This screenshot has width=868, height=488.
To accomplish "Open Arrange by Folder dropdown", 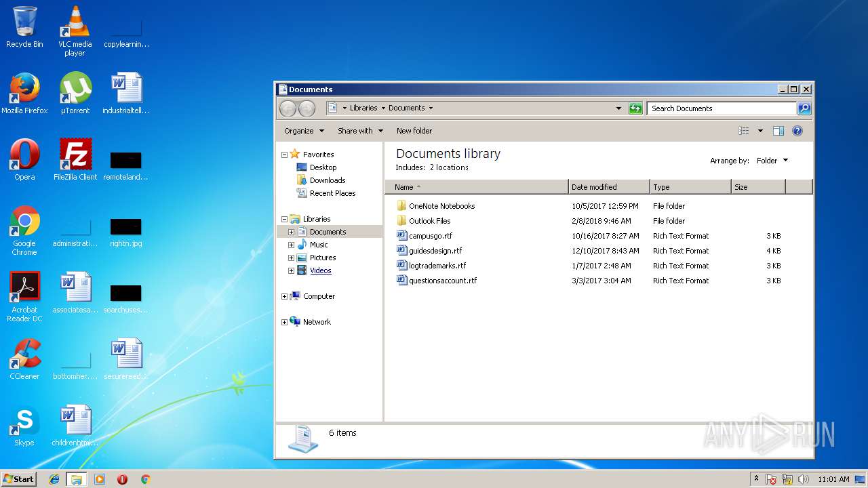I will click(x=772, y=161).
